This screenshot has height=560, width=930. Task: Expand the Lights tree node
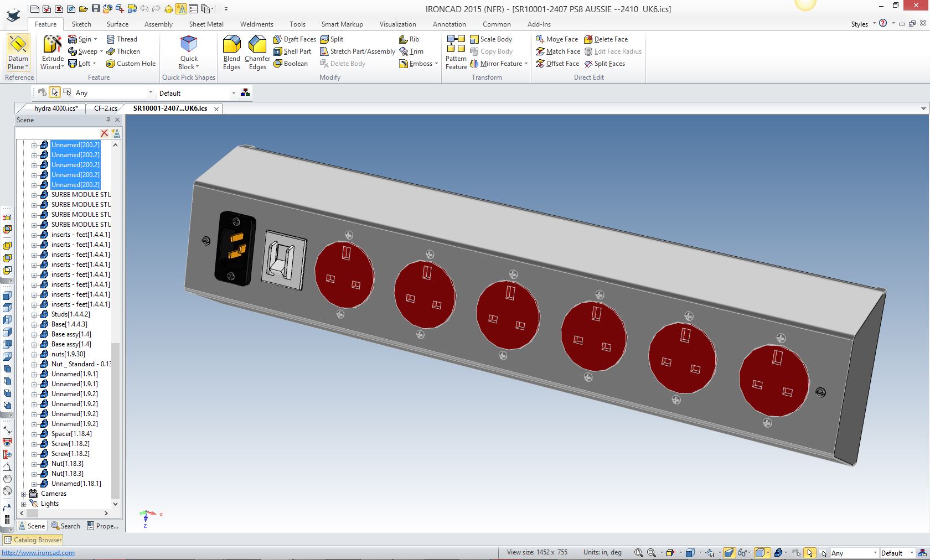pyautogui.click(x=24, y=504)
